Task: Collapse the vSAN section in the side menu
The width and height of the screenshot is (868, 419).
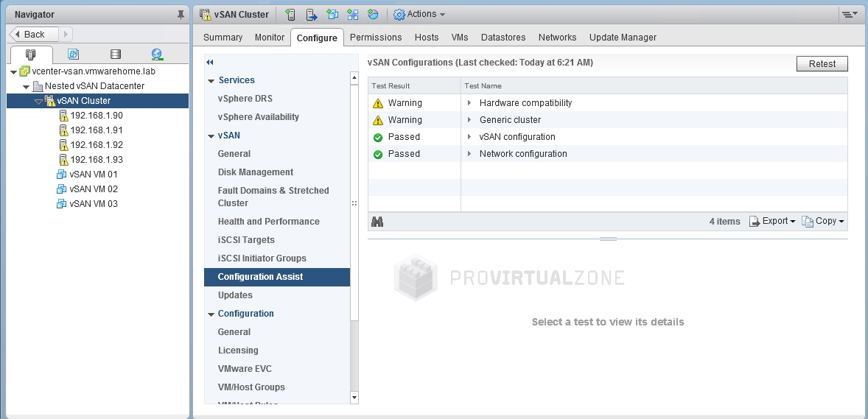Action: pyautogui.click(x=211, y=136)
